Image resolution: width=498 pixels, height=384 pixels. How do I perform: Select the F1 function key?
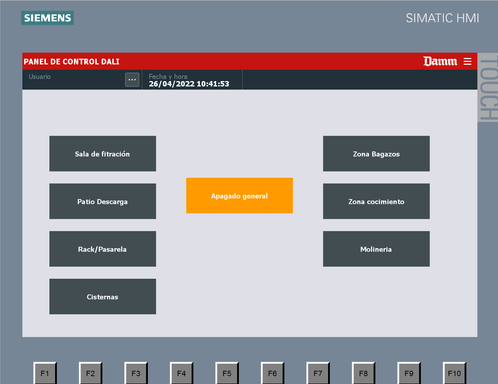tap(45, 373)
